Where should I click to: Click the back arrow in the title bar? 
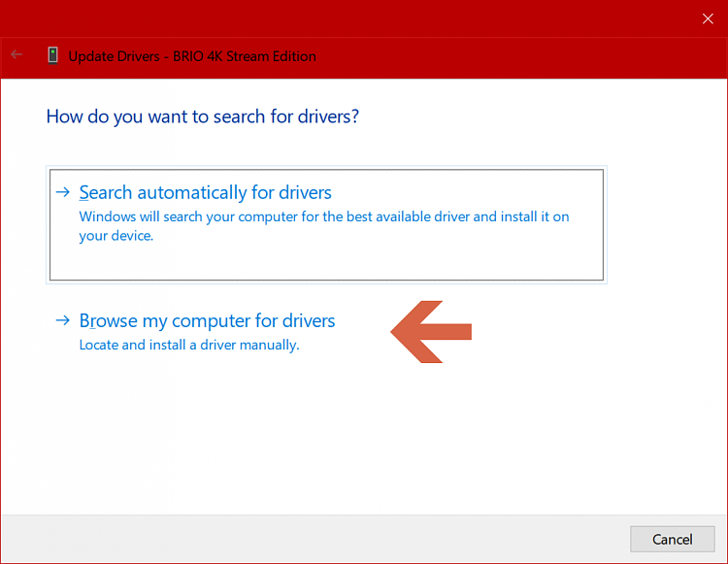pos(17,54)
